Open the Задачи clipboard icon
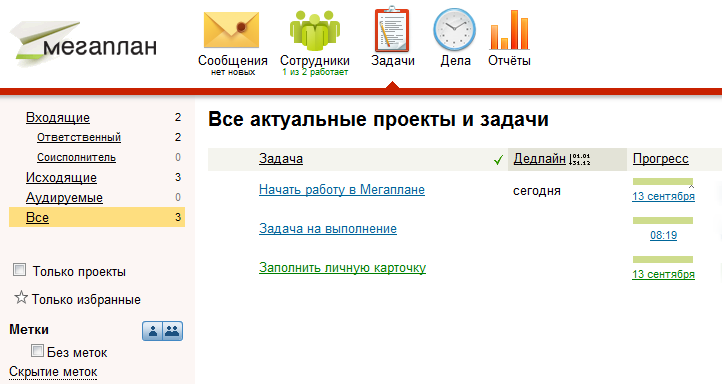This screenshot has height=384, width=722. click(x=392, y=29)
